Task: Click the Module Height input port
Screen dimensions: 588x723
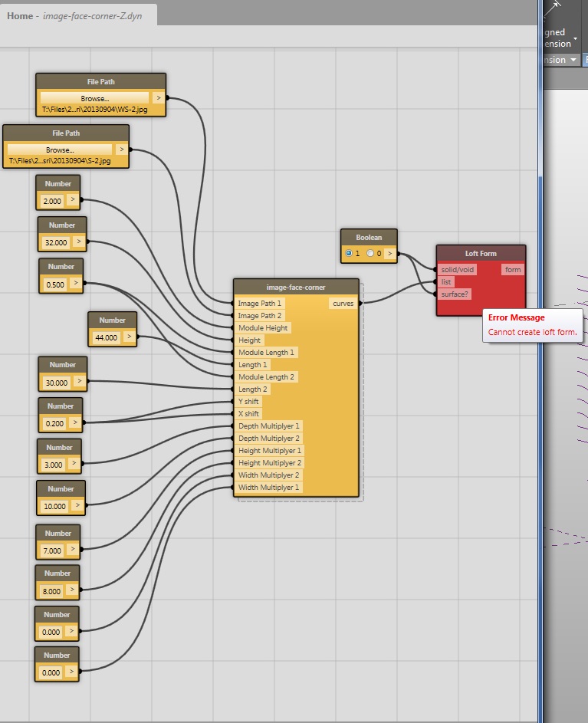Action: pyautogui.click(x=263, y=328)
